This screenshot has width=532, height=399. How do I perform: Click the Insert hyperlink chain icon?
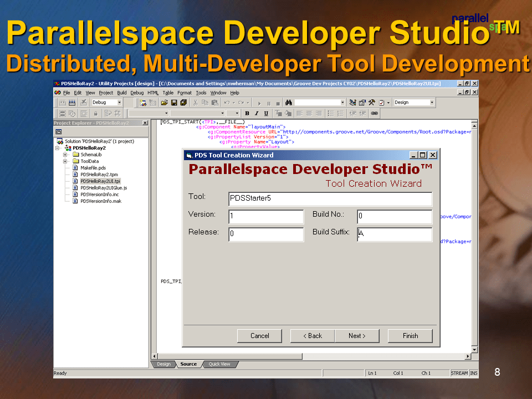click(374, 113)
